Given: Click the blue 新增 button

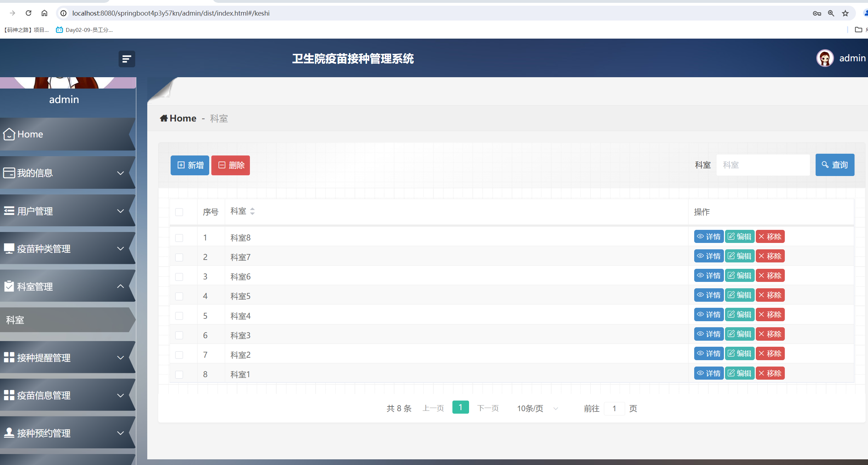Looking at the screenshot, I should click(x=190, y=165).
